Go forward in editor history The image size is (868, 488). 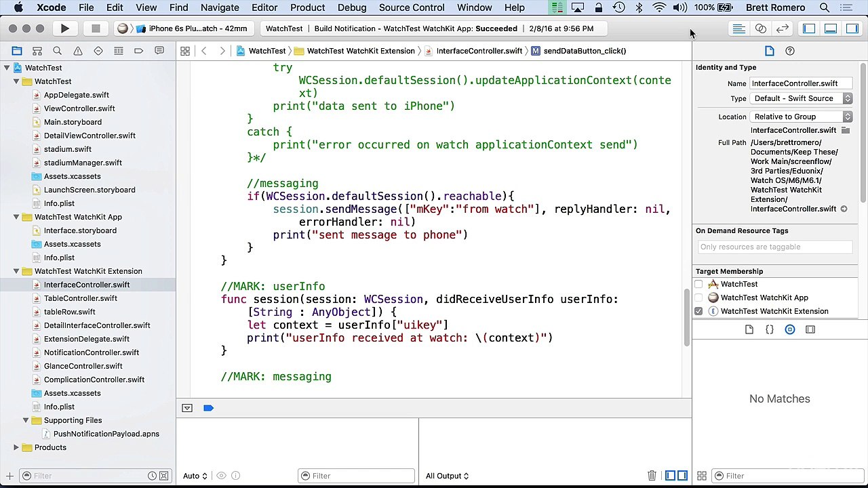[x=222, y=51]
